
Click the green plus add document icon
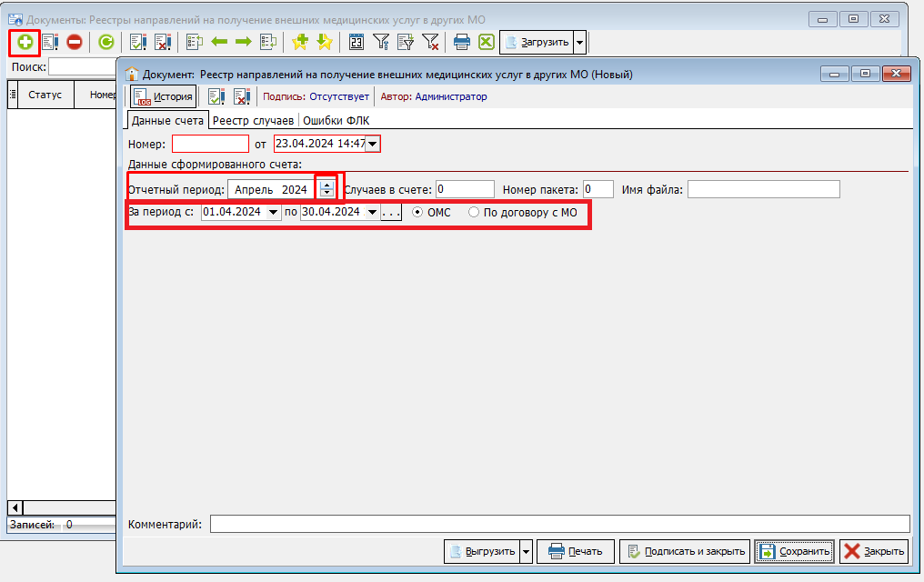tap(25, 42)
